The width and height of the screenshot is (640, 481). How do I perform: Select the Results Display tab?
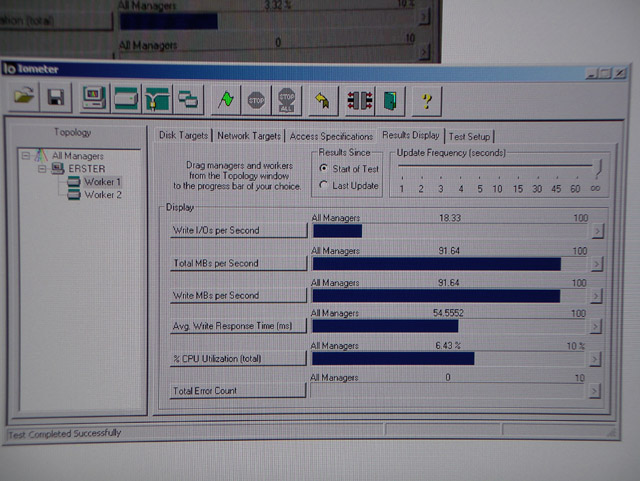(x=411, y=135)
